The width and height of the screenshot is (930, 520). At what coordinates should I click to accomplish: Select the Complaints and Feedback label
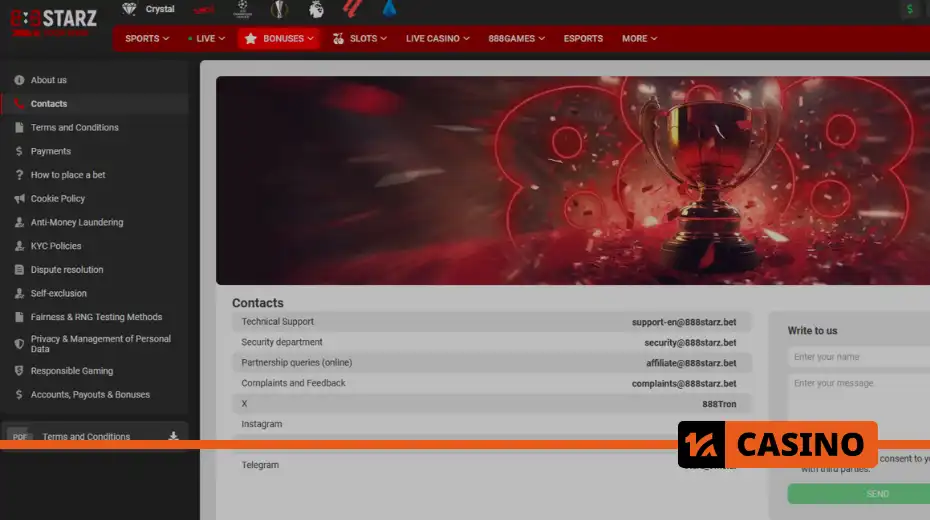[x=293, y=383]
